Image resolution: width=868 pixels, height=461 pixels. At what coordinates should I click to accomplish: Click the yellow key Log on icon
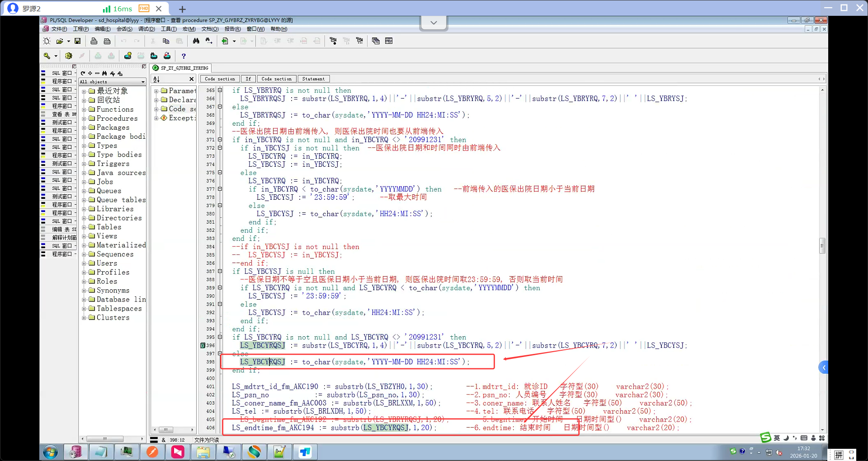tap(47, 56)
